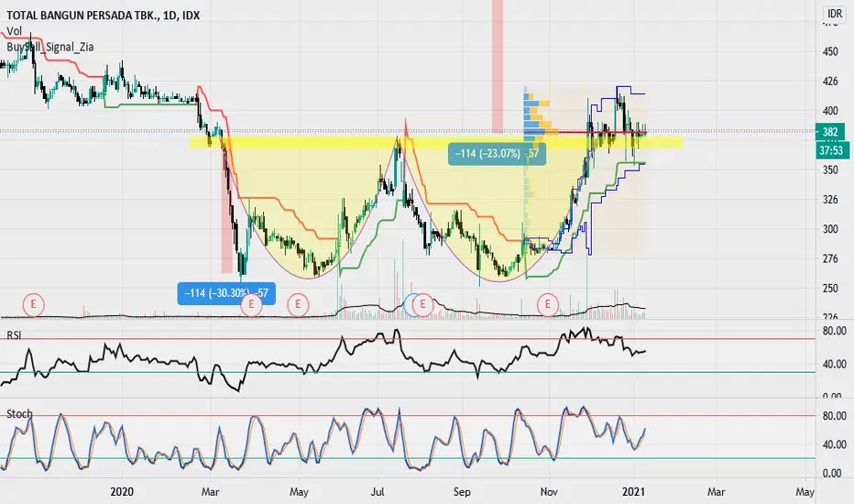The height and width of the screenshot is (504, 854).
Task: Select the yellow horizontal resistance zone rectangle
Action: 436,143
